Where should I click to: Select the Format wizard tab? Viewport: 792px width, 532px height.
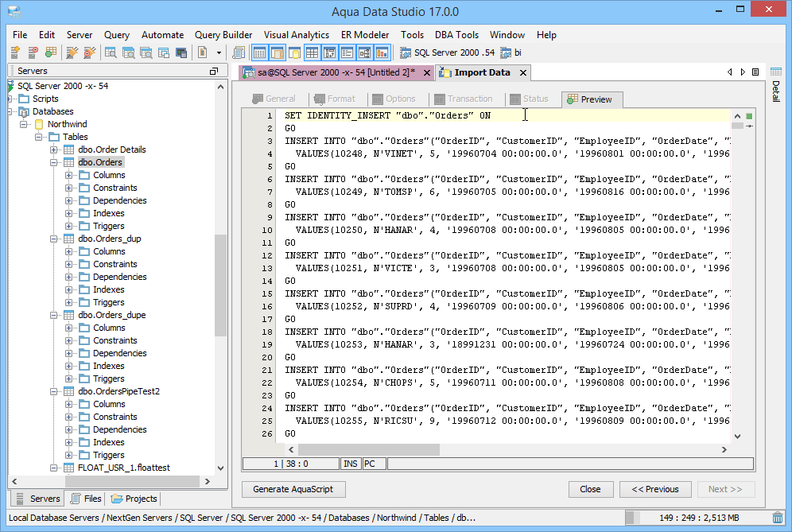pos(335,99)
